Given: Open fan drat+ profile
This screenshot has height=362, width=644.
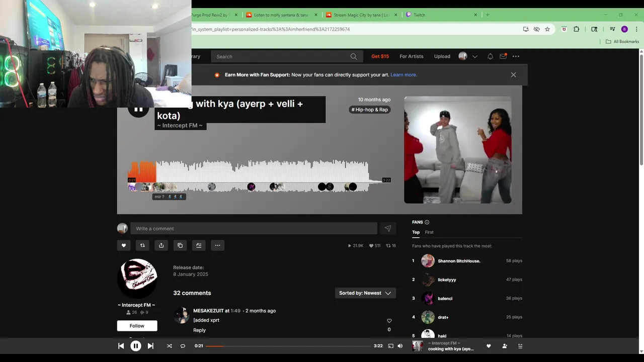Looking at the screenshot, I should tap(443, 317).
